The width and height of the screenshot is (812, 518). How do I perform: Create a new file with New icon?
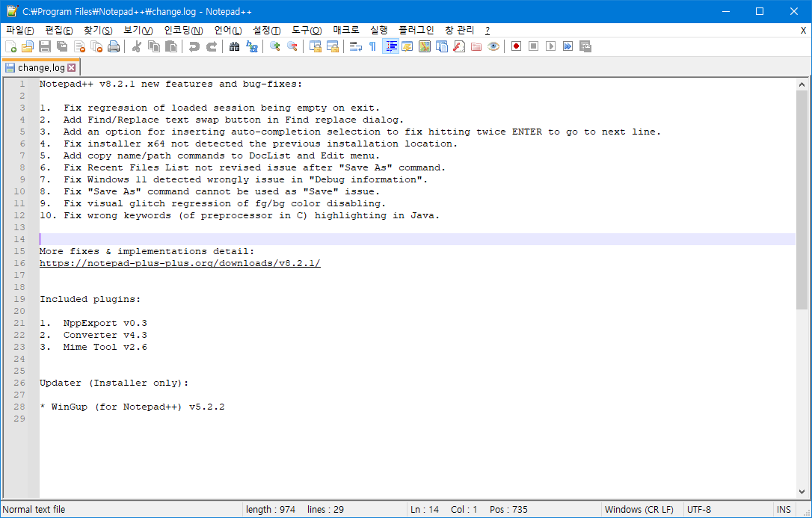[11, 46]
